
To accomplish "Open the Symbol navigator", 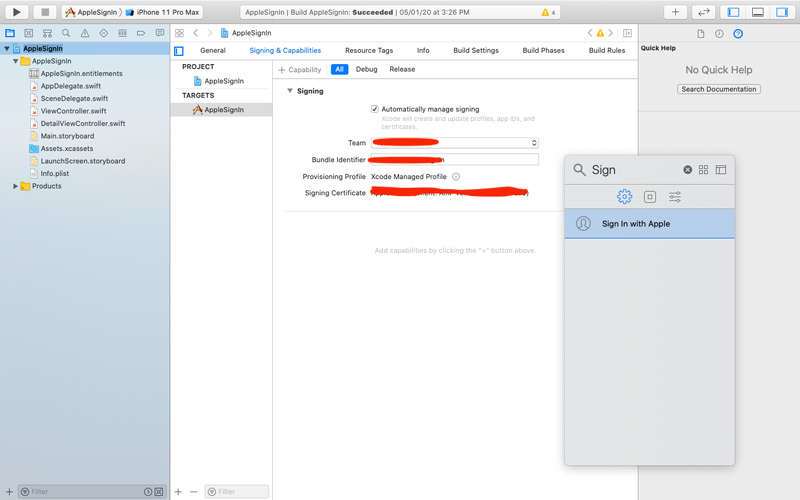I will pyautogui.click(x=47, y=33).
